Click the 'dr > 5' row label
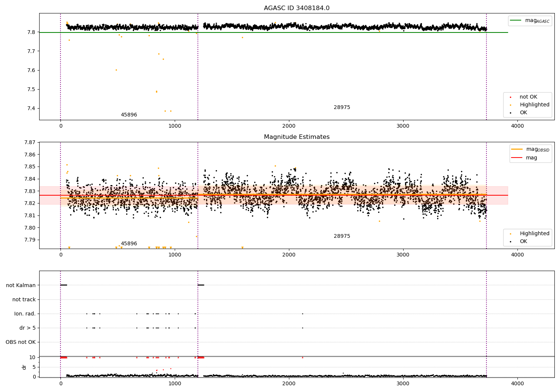The height and width of the screenshot is (392, 560). coord(28,328)
